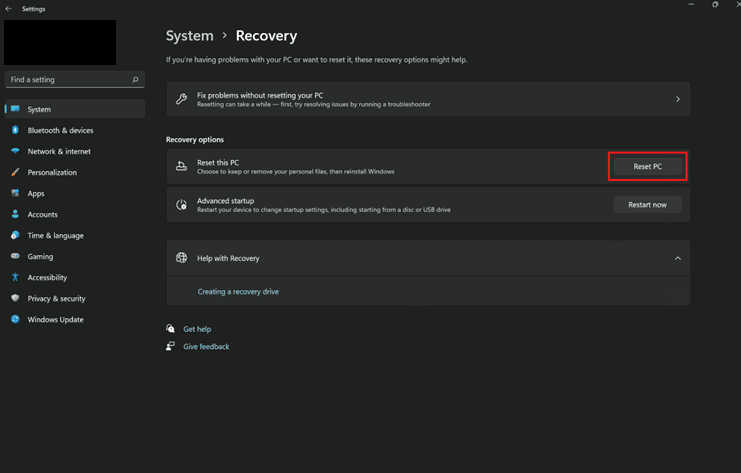Click the Advanced startup power icon
The height and width of the screenshot is (473, 741).
181,205
